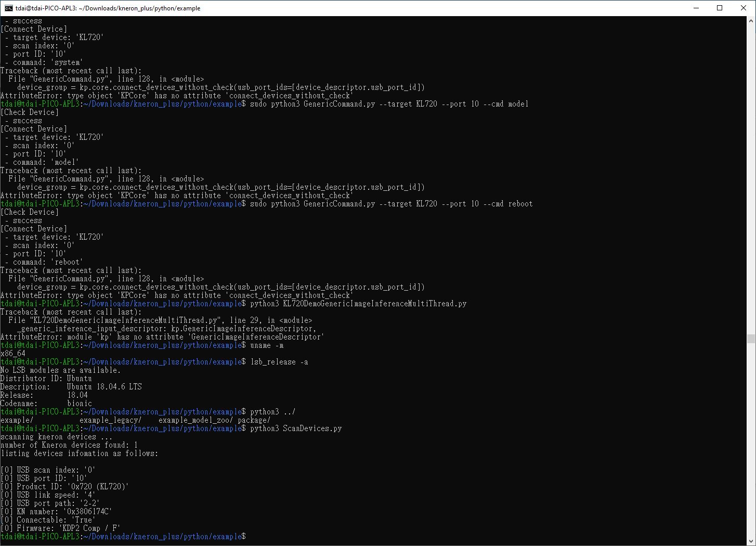
Task: Maximize the terminal window
Action: click(720, 8)
